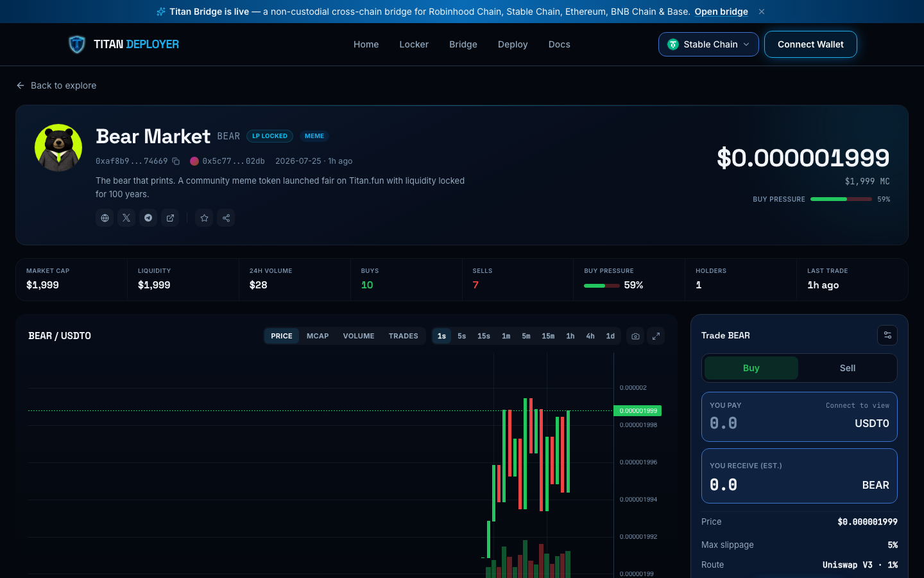
Task: Select the 15m chart interval
Action: 548,336
